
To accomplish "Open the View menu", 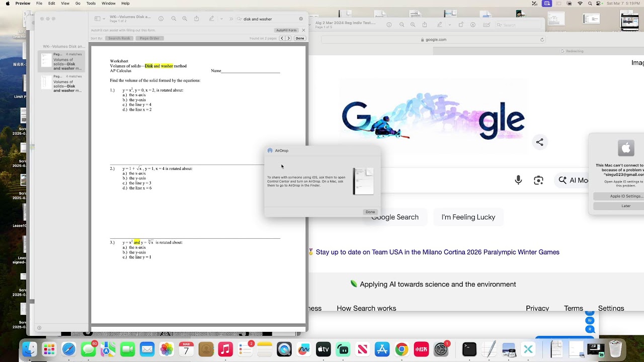I will coord(65,4).
